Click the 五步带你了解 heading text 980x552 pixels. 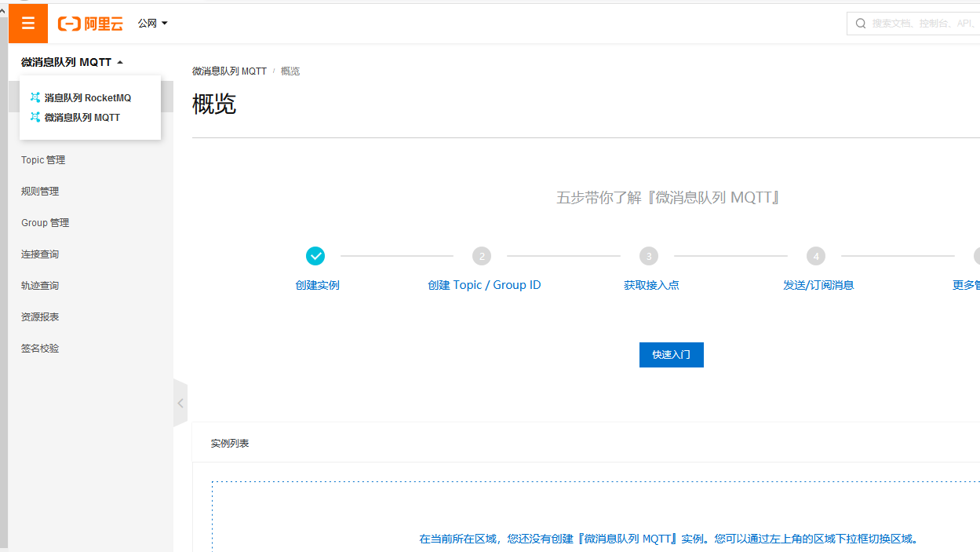(669, 198)
